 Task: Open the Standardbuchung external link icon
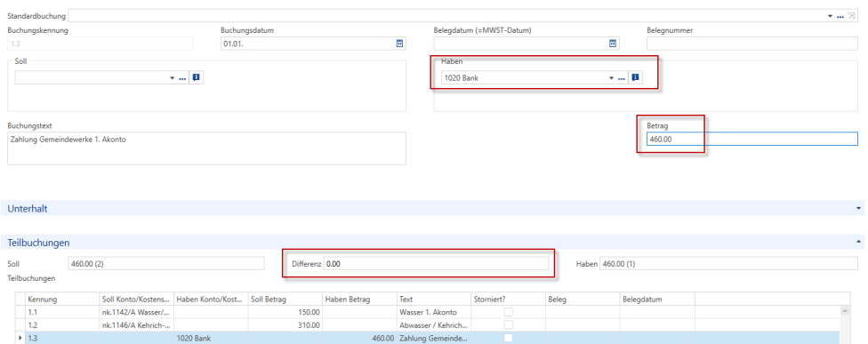point(851,16)
